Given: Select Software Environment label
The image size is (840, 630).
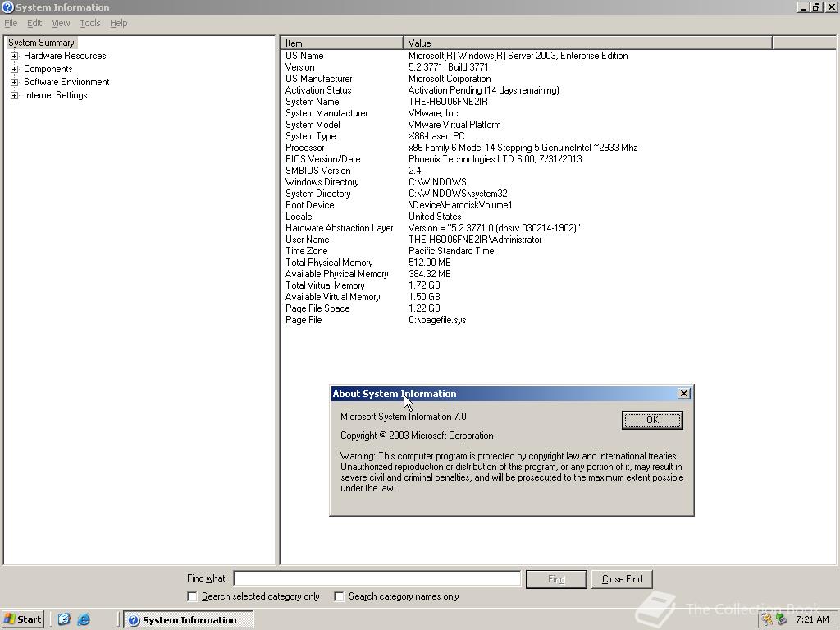Looking at the screenshot, I should point(66,82).
